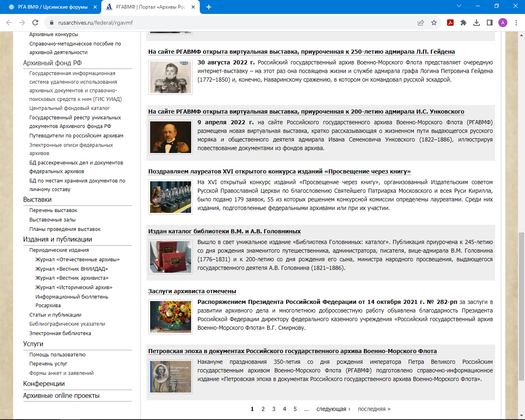Open Электронная библиотека link
Screen dimensions: 525x420
[60, 333]
